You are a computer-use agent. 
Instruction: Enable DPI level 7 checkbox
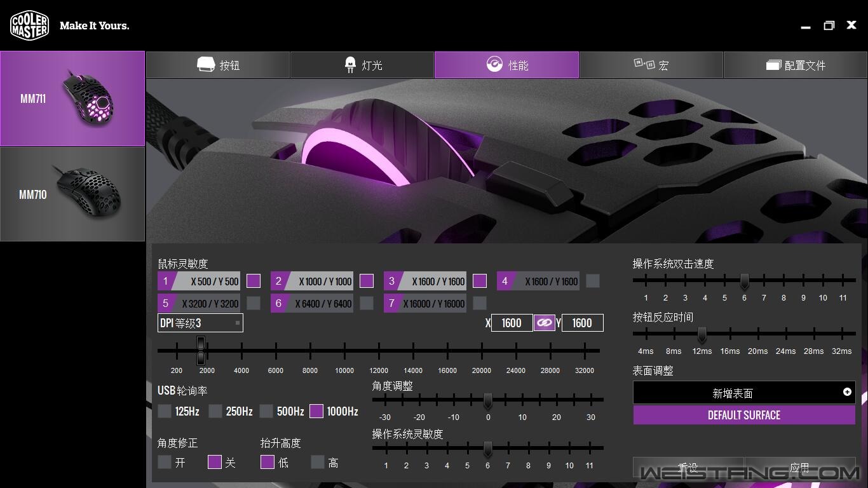(x=480, y=303)
